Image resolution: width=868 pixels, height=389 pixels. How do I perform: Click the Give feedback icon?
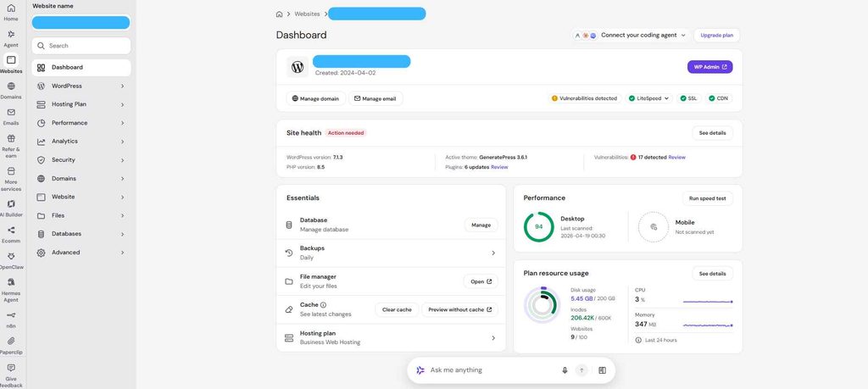coord(11,368)
